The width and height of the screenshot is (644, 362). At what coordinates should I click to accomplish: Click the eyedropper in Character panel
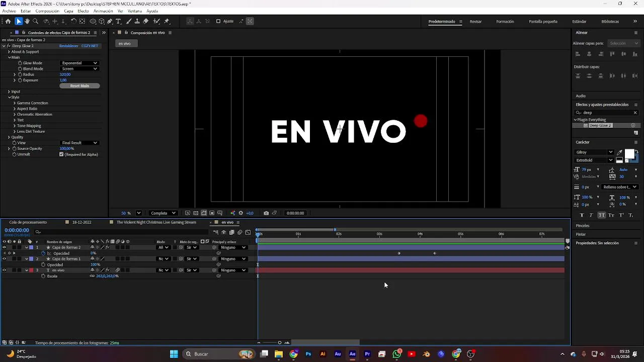[620, 152]
